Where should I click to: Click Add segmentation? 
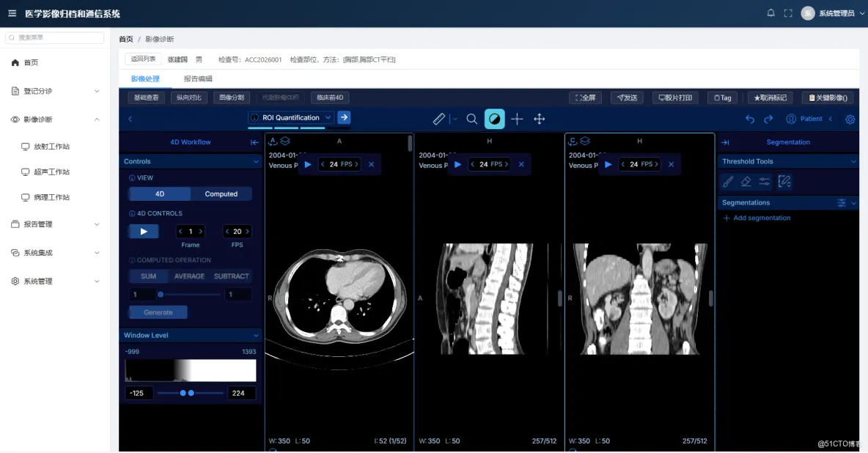pyautogui.click(x=757, y=218)
